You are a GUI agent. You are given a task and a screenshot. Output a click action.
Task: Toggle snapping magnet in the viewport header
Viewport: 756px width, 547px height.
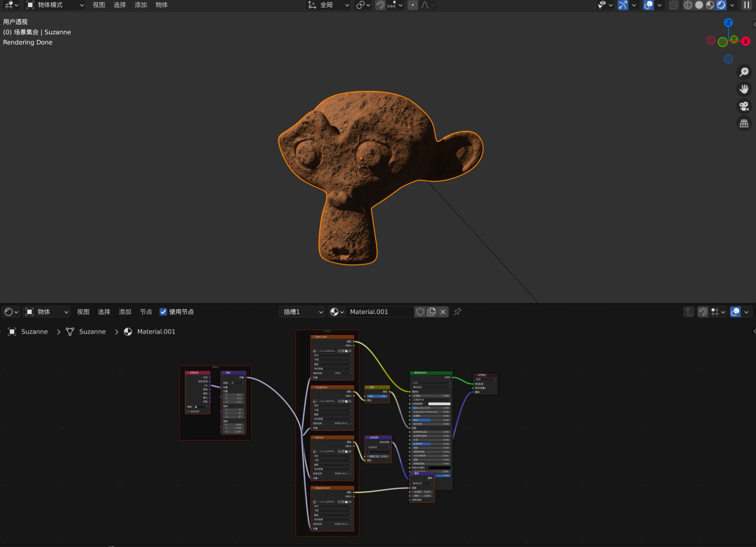pos(380,5)
